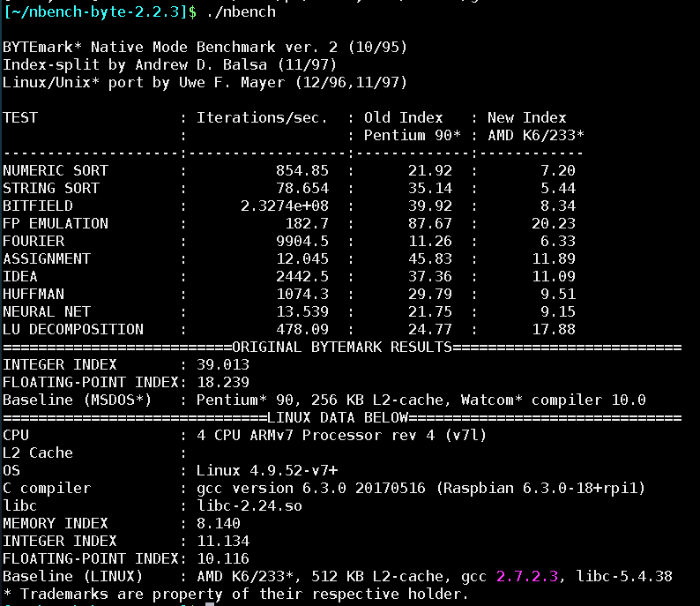Click the 2.3274e+08 value
This screenshot has height=606, width=700.
click(x=285, y=206)
